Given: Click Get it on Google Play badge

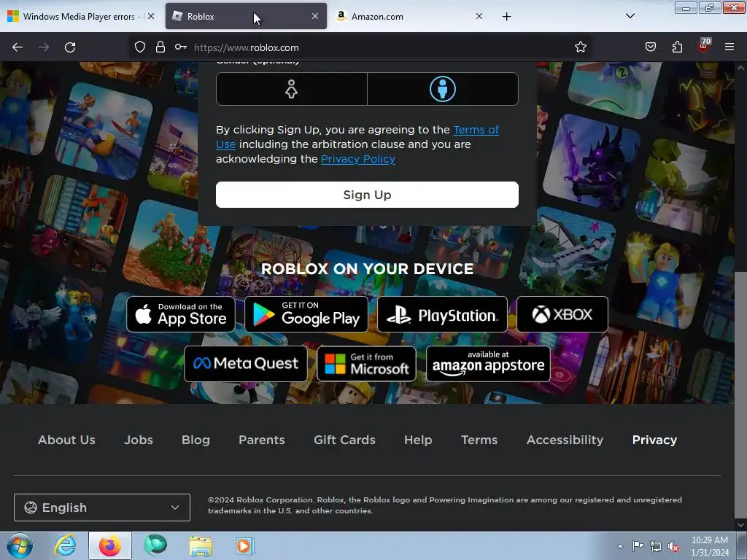Looking at the screenshot, I should pos(306,314).
